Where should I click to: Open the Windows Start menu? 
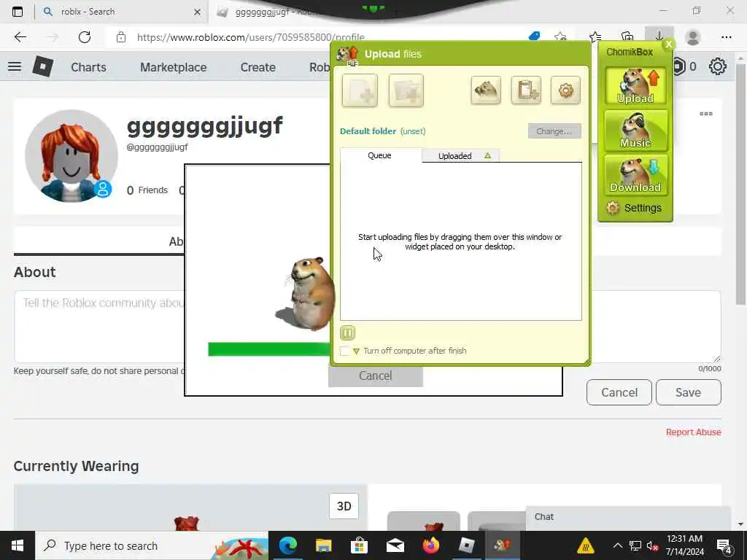[18, 545]
